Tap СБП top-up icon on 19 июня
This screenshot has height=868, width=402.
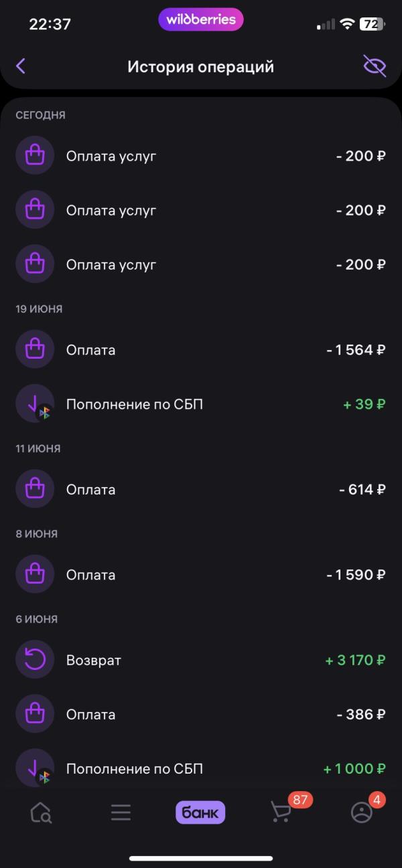[x=35, y=404]
